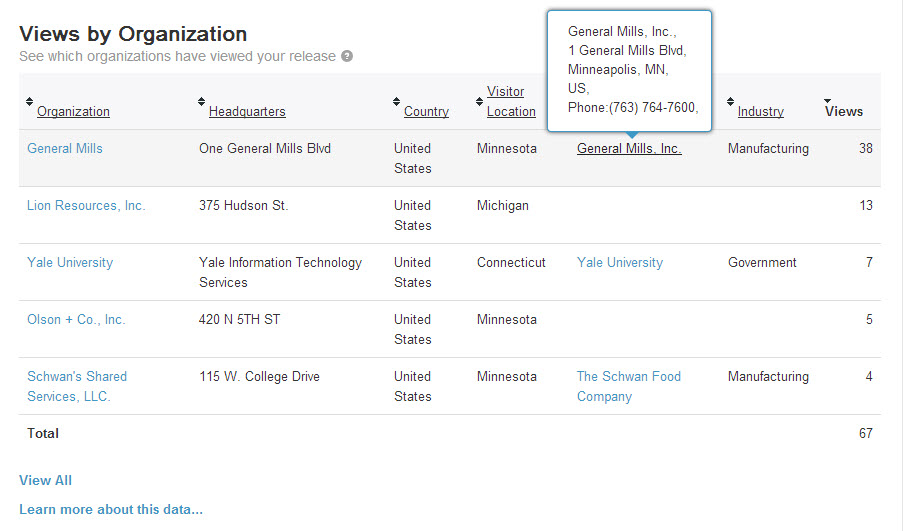Open Olson + Co., Inc. link
This screenshot has height=531, width=903.
76,320
